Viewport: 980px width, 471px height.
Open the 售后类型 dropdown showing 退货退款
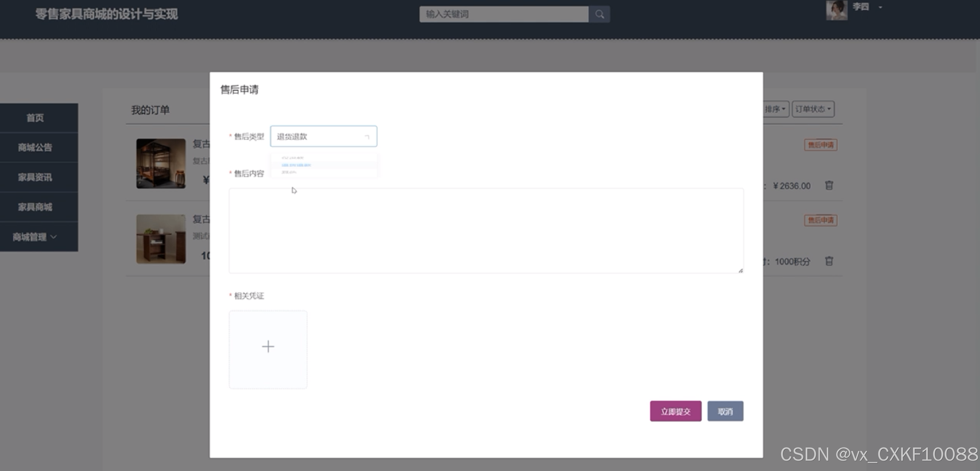tap(323, 136)
